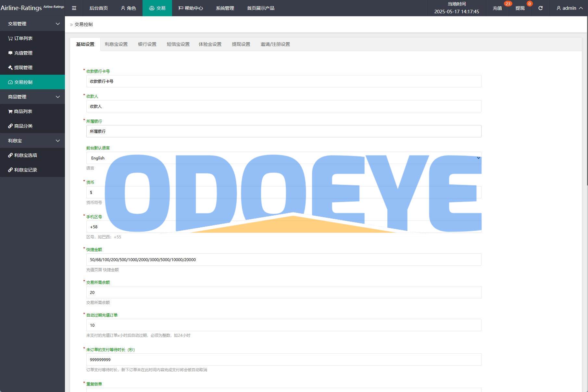
Task: Focus the 快捷金额 input field
Action: (283, 259)
